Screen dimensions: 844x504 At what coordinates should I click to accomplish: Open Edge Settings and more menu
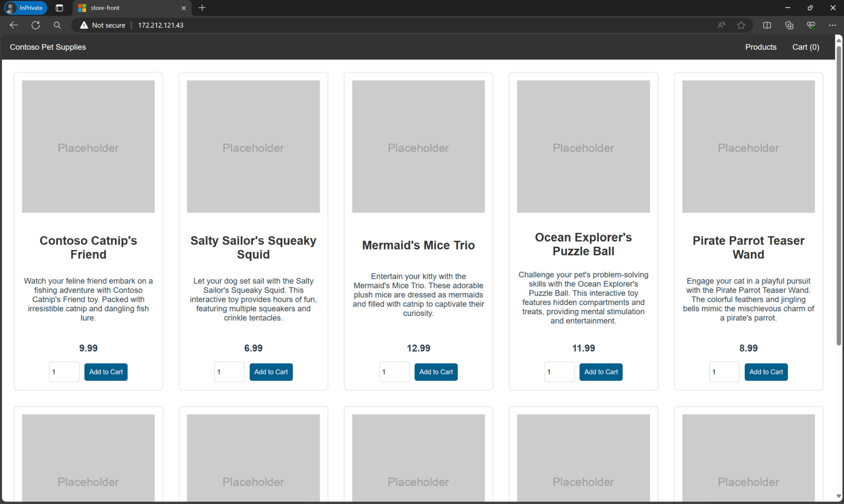coord(832,25)
